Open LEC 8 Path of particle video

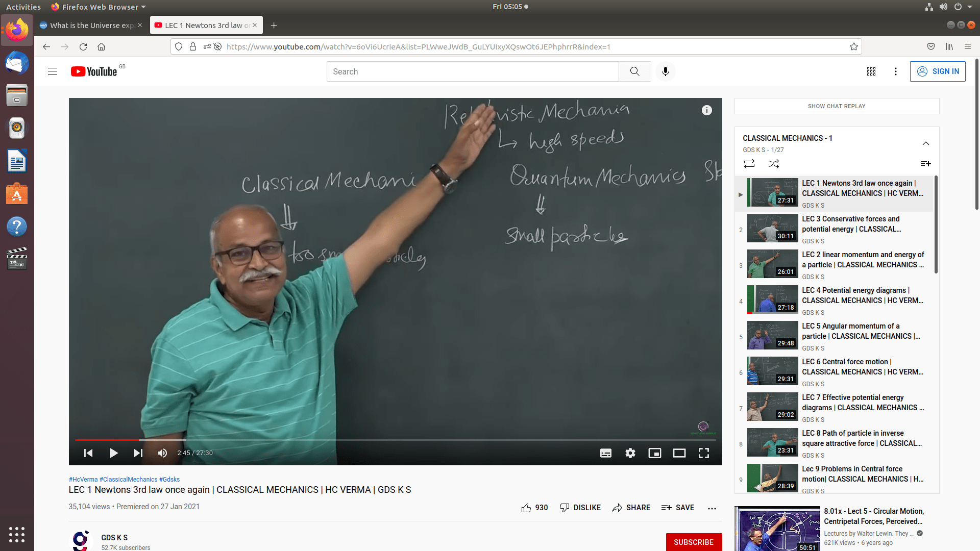tap(835, 444)
